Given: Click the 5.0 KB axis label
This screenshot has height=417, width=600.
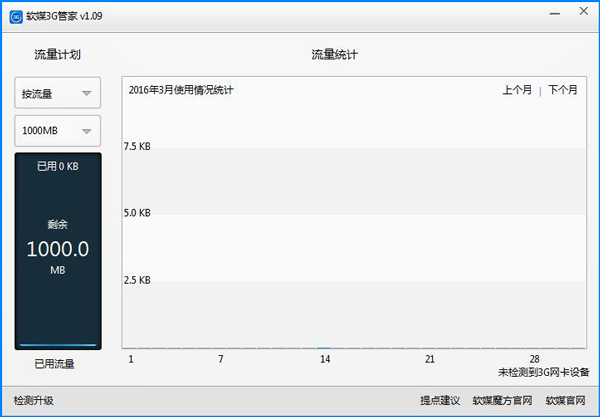Looking at the screenshot, I should pyautogui.click(x=137, y=213).
